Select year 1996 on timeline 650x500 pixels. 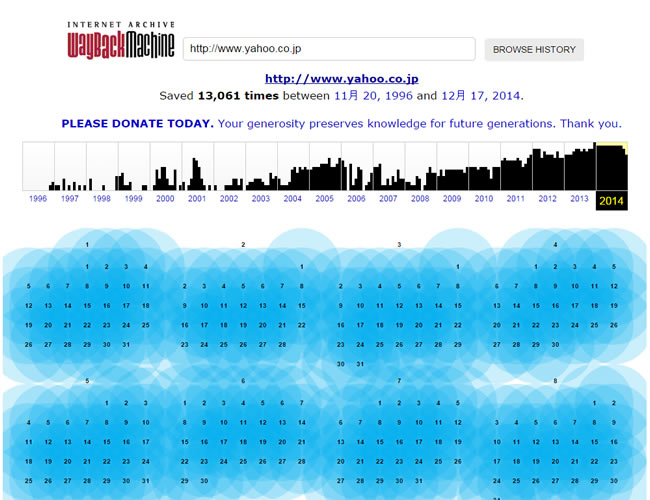pyautogui.click(x=38, y=199)
